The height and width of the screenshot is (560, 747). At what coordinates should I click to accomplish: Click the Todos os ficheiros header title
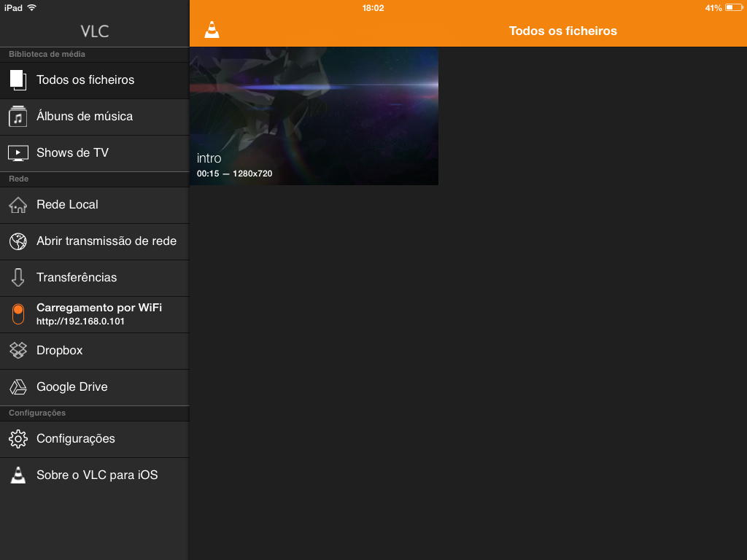click(562, 31)
